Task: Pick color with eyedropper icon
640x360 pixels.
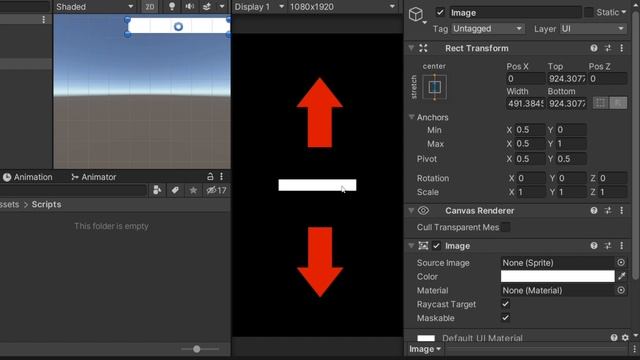Action: [622, 276]
